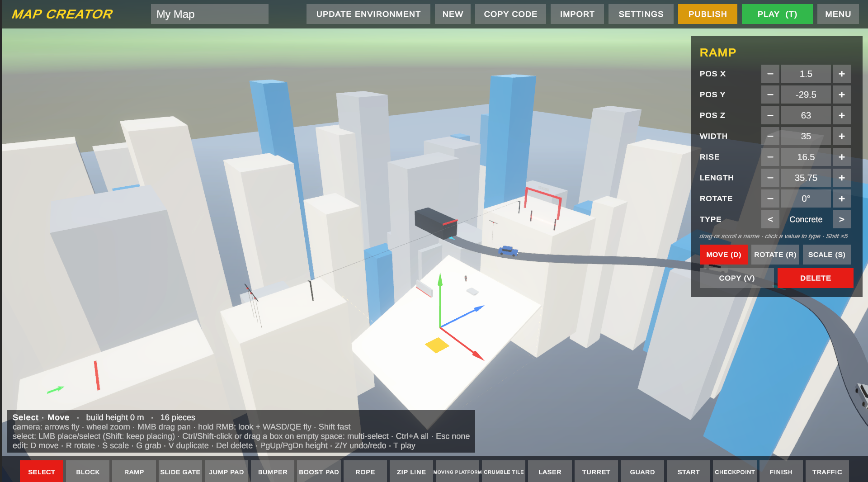Delete the selected ramp
868x482 pixels.
tap(815, 278)
